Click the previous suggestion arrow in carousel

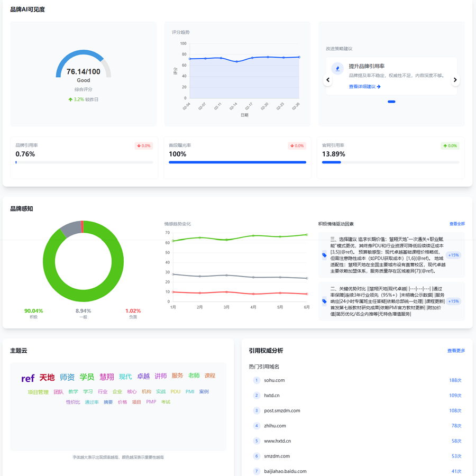pos(328,80)
